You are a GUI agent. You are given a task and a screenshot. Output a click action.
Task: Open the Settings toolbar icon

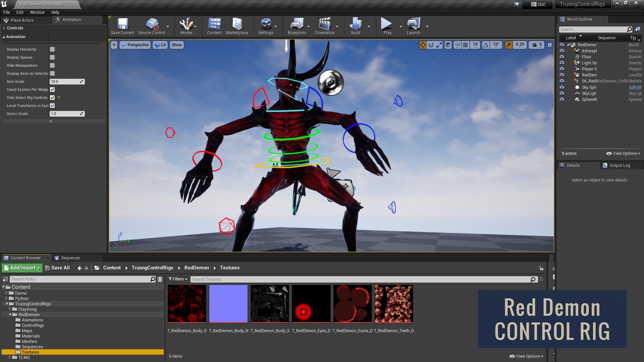click(x=266, y=26)
